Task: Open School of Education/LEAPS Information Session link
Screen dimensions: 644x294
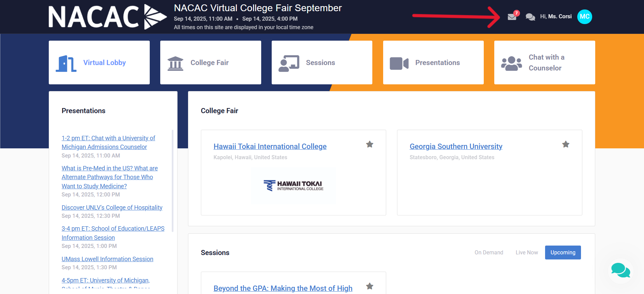Action: click(113, 233)
